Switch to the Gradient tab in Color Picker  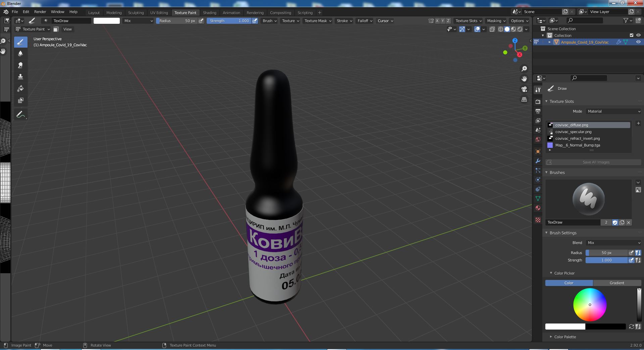(x=617, y=283)
